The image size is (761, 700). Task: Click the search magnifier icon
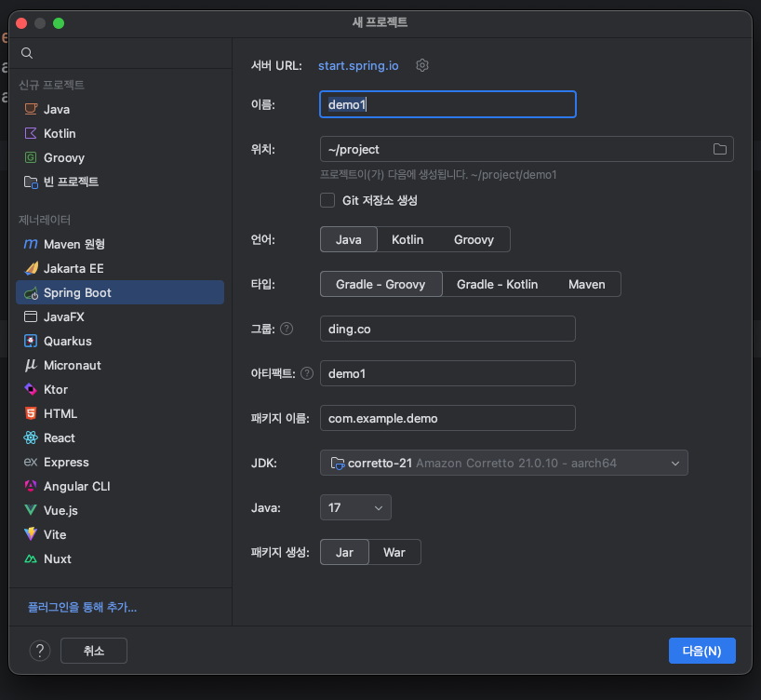tap(27, 53)
